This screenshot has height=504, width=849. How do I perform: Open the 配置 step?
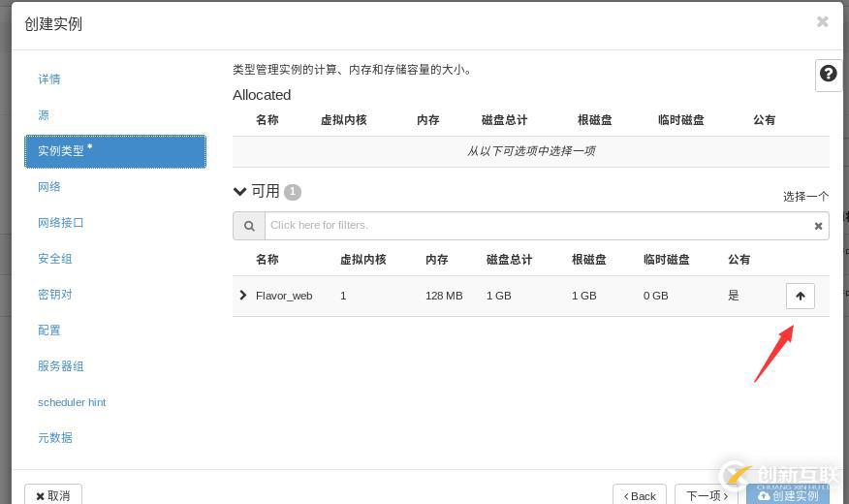49,330
